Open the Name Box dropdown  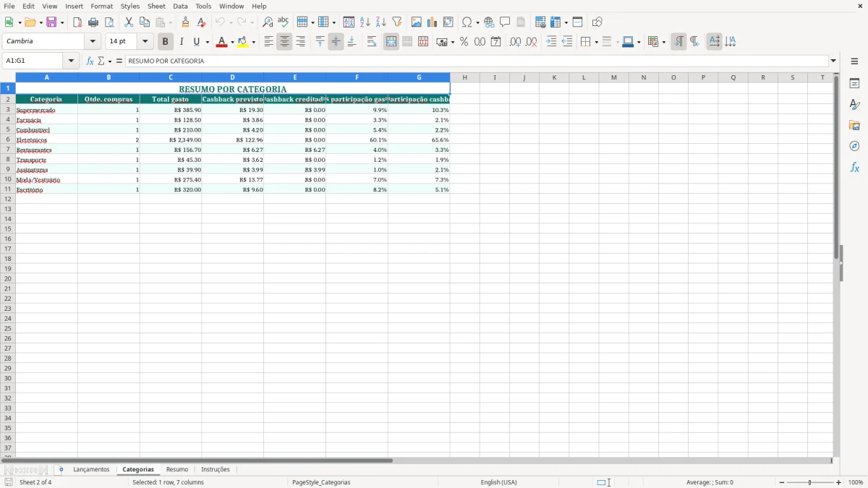(x=71, y=61)
